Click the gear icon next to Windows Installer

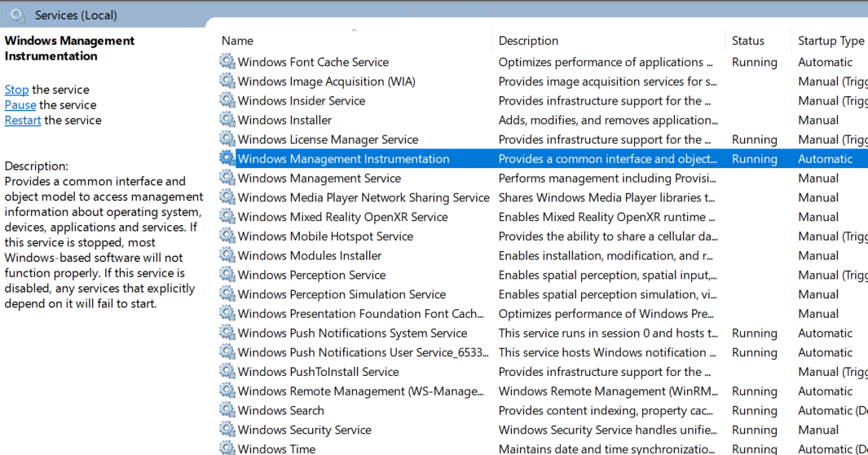point(227,120)
